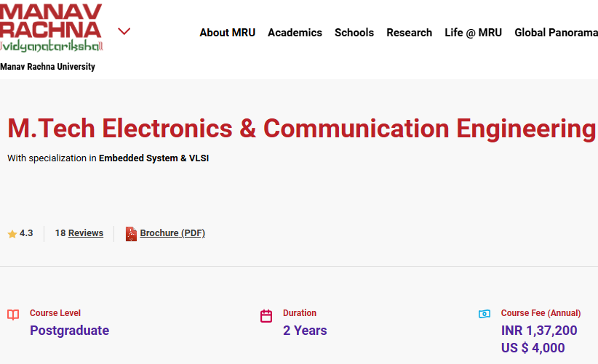Click the 2 Years duration value
The image size is (598, 364).
point(305,331)
